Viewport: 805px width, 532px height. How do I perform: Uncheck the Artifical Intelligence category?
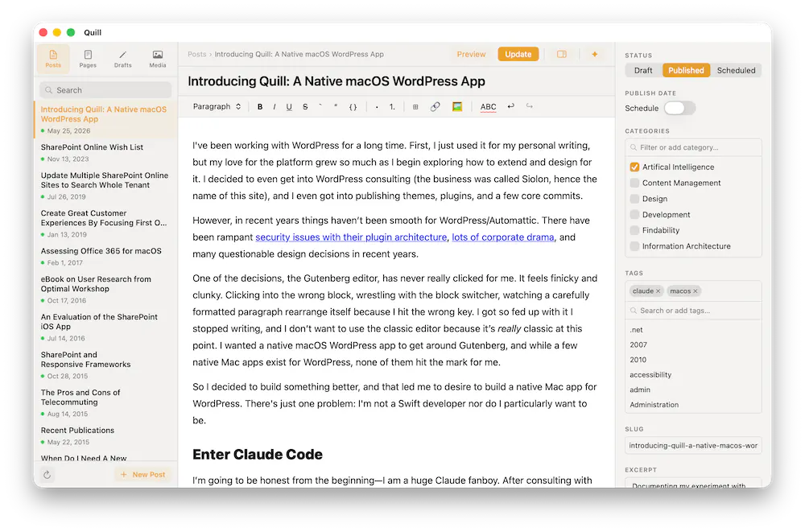pyautogui.click(x=634, y=167)
